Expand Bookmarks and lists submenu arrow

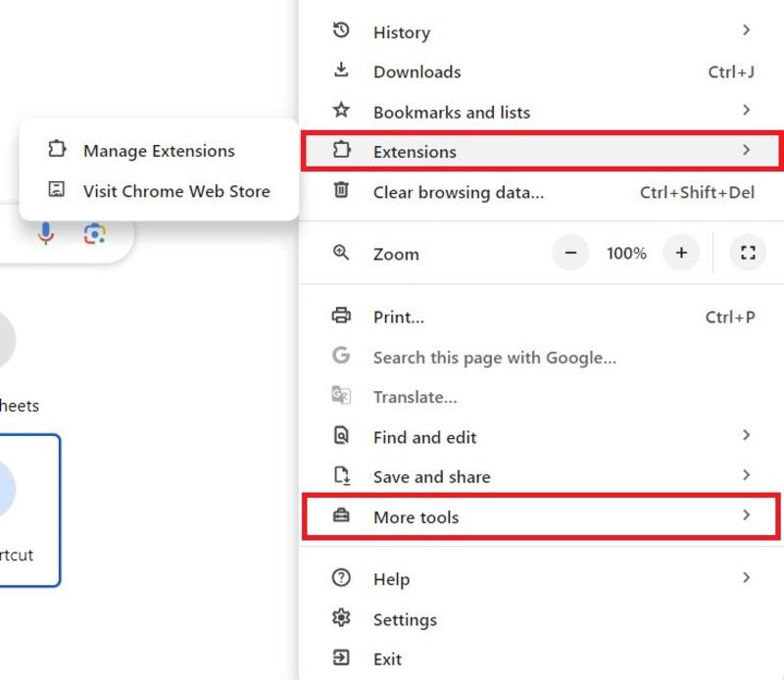(746, 110)
